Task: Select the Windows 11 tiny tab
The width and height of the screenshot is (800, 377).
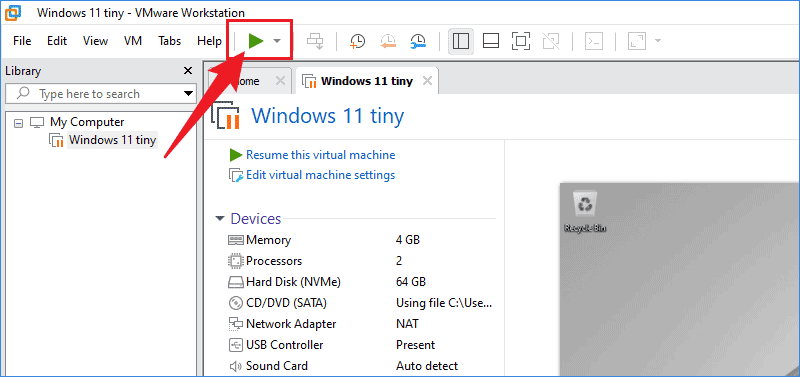Action: pyautogui.click(x=366, y=81)
